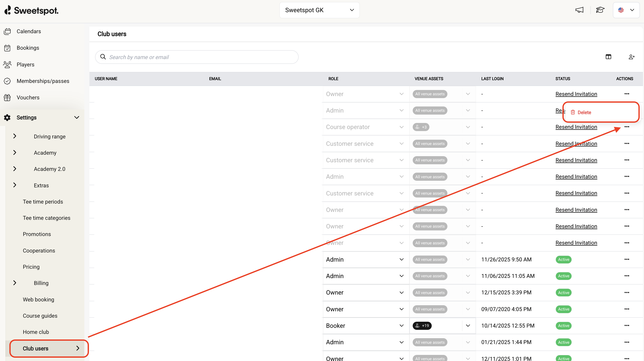Viewport: 644px width, 361px height.
Task: Open the graduation cap academy icon
Action: pyautogui.click(x=600, y=10)
